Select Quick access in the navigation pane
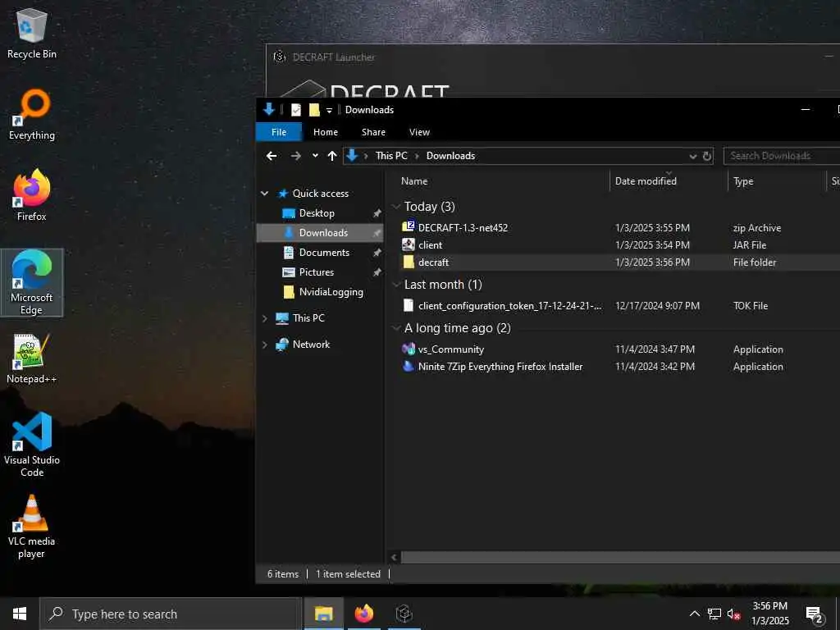The image size is (840, 630). pos(321,194)
